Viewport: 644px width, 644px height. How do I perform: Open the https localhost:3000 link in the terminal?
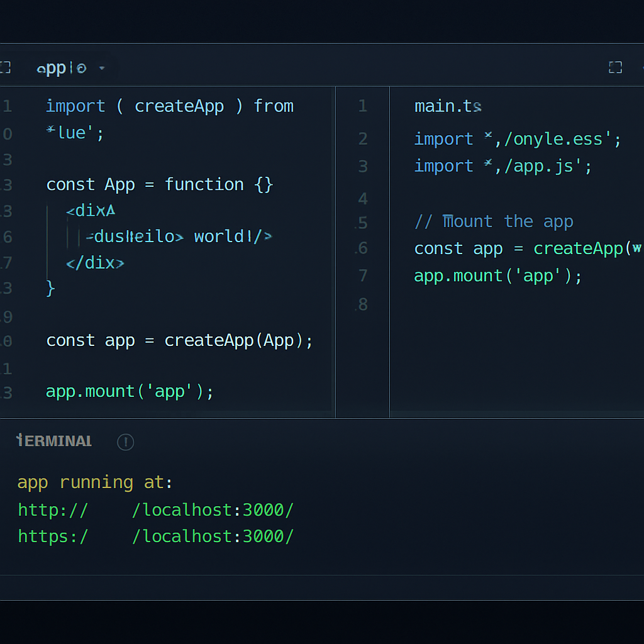point(156,536)
